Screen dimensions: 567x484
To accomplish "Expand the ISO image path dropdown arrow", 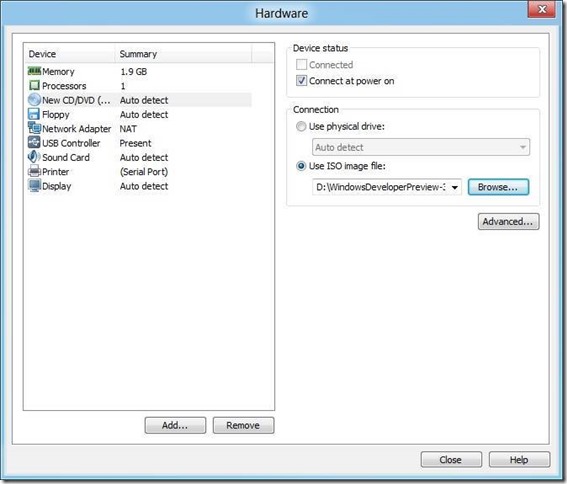I will tap(455, 187).
